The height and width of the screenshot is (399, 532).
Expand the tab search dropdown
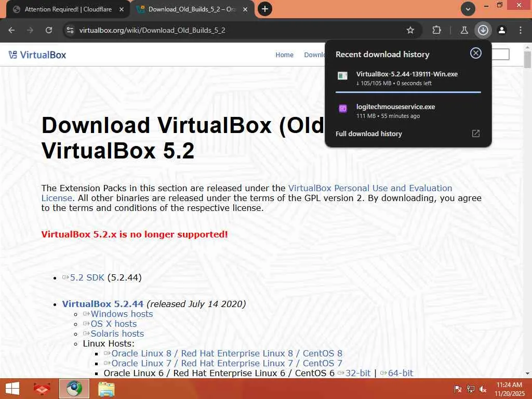click(x=468, y=9)
